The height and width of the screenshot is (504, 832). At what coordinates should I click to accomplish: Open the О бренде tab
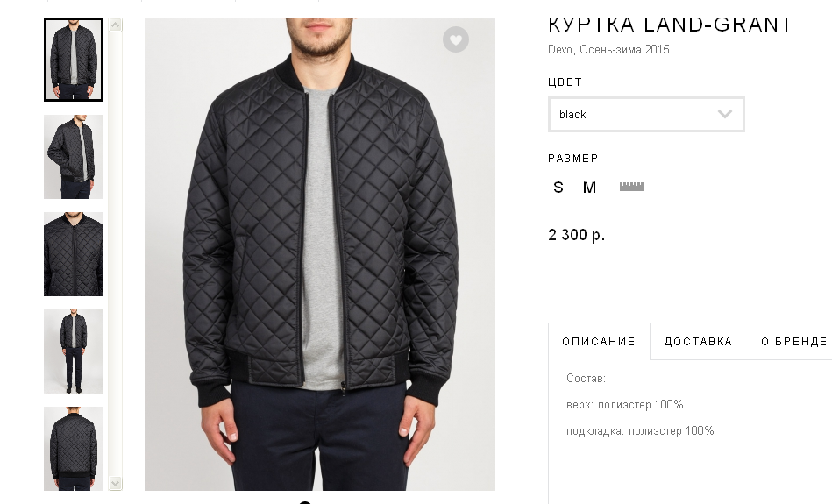pyautogui.click(x=793, y=341)
